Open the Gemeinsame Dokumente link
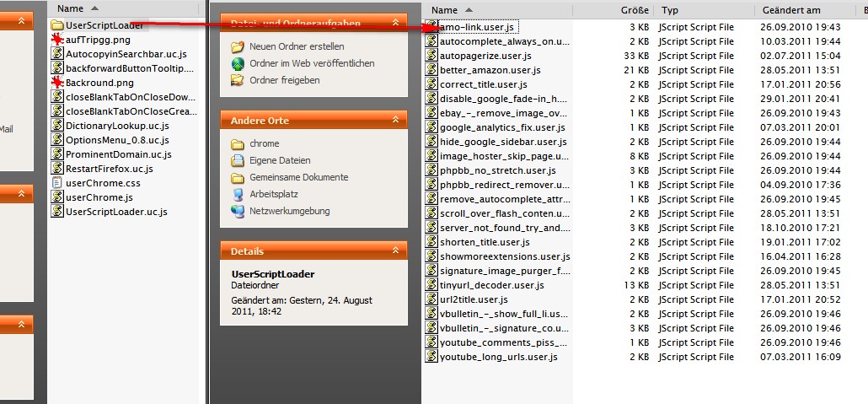The width and height of the screenshot is (868, 404). click(298, 177)
